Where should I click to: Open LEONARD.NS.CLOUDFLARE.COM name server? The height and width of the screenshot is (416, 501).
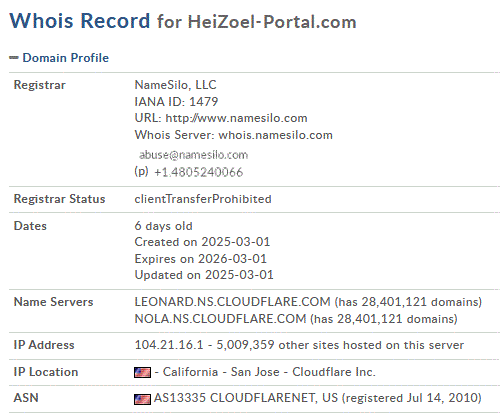pyautogui.click(x=232, y=302)
